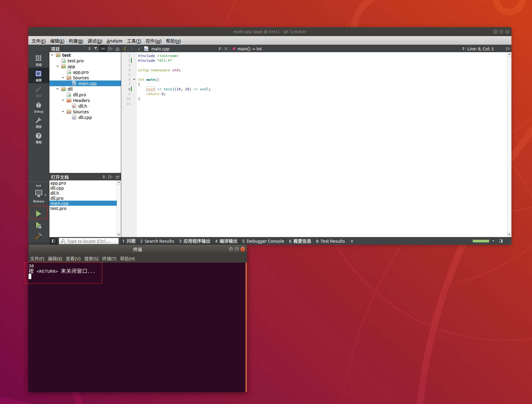Open 搜索(S) menu in the terminal window
532x404 pixels.
(91, 259)
